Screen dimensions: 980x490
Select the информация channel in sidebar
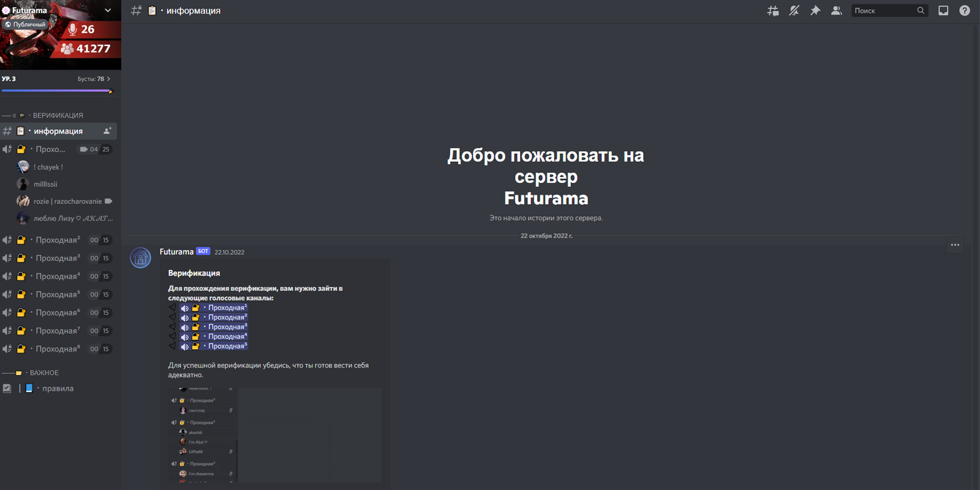click(58, 131)
